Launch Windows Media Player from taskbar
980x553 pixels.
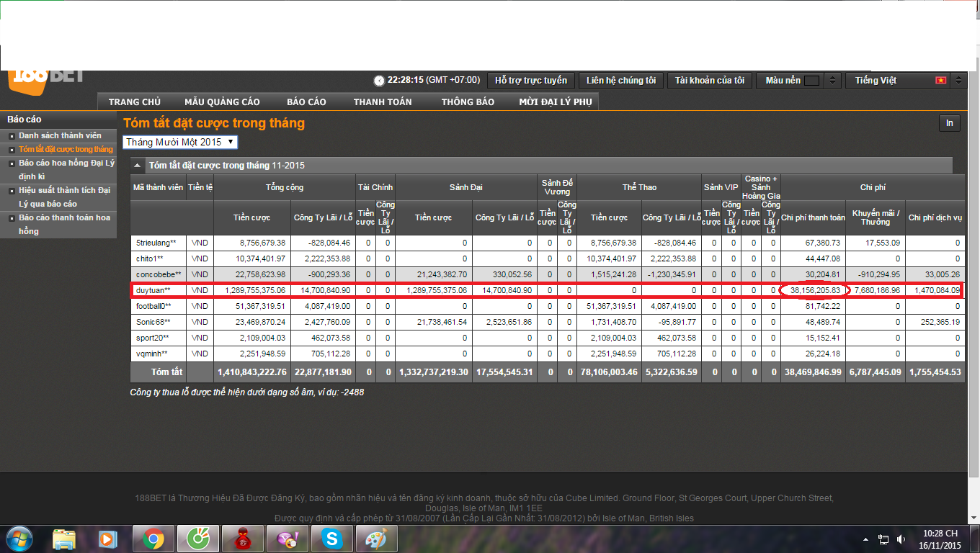tap(108, 539)
